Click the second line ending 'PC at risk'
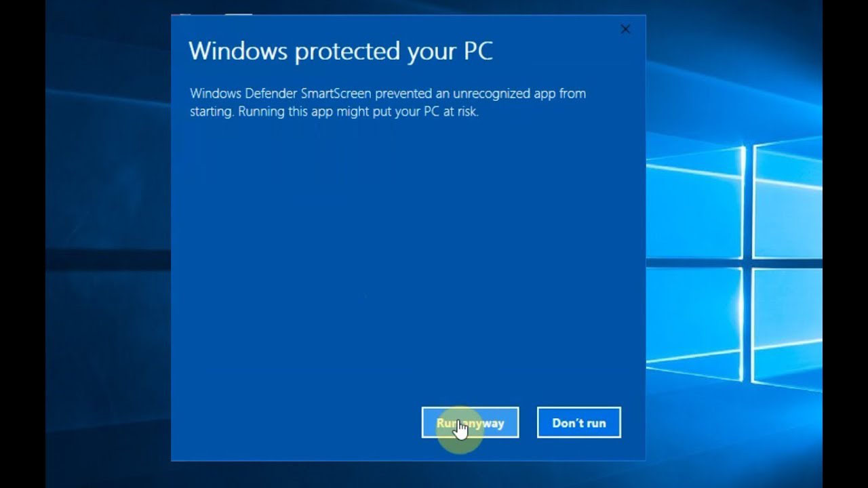Image resolution: width=868 pixels, height=488 pixels. [334, 112]
